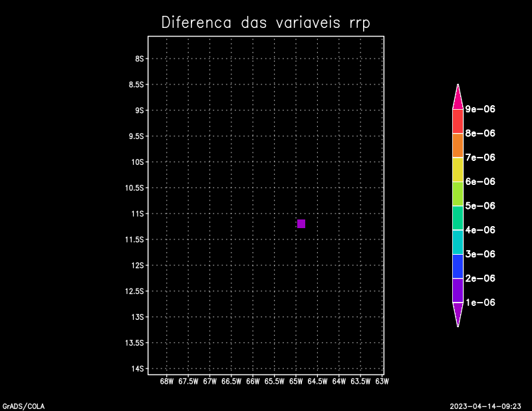
Task: Click the 9e-06 colorbar label
Action: tap(480, 109)
